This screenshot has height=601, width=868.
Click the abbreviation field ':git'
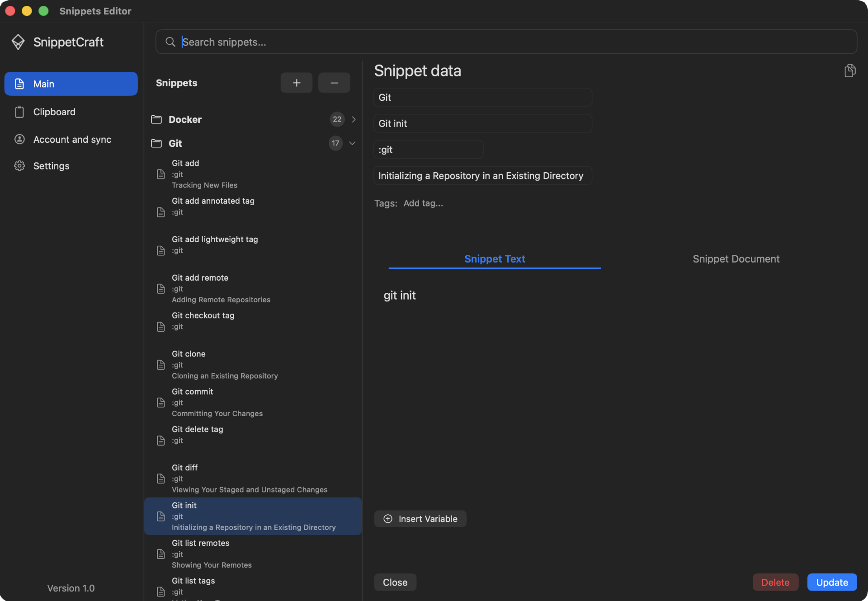click(429, 150)
